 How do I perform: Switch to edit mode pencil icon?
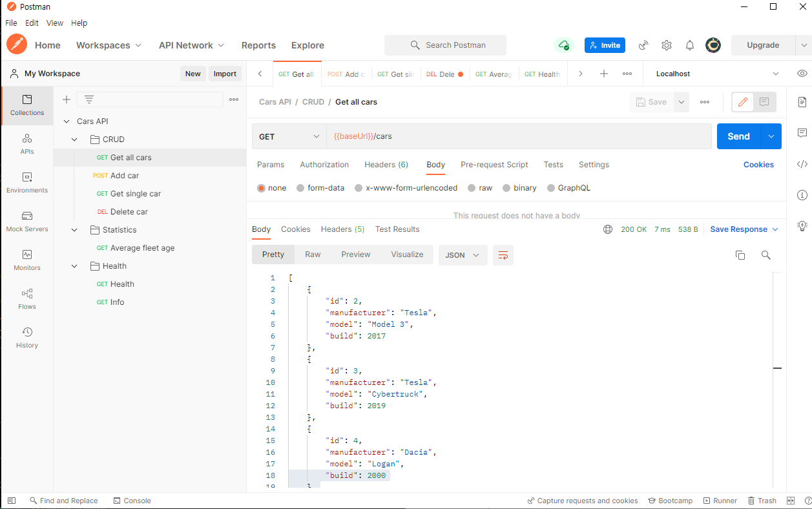[x=743, y=102]
